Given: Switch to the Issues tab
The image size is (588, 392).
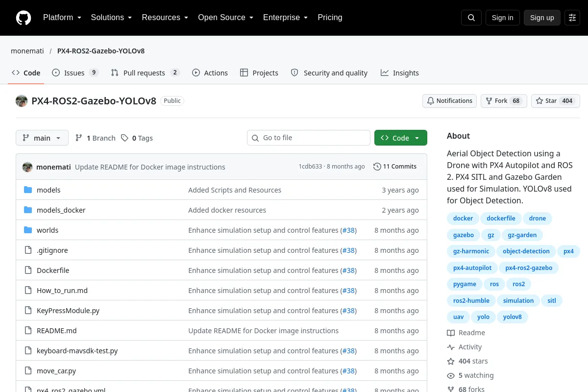Looking at the screenshot, I should 75,73.
